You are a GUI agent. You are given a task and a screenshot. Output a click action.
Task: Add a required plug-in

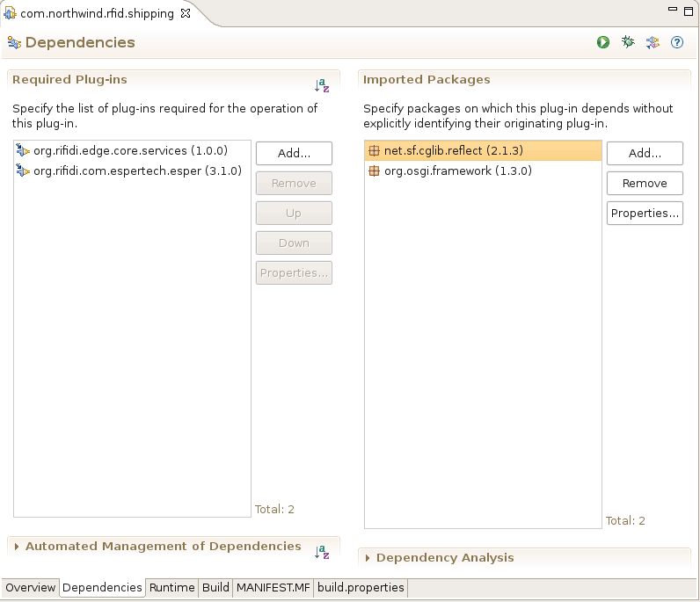tap(294, 153)
